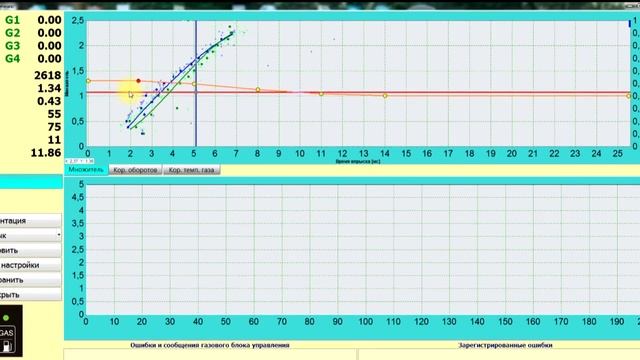Click the vertical blue injection time marker
This screenshot has height=360, width=640.
pyautogui.click(x=196, y=84)
